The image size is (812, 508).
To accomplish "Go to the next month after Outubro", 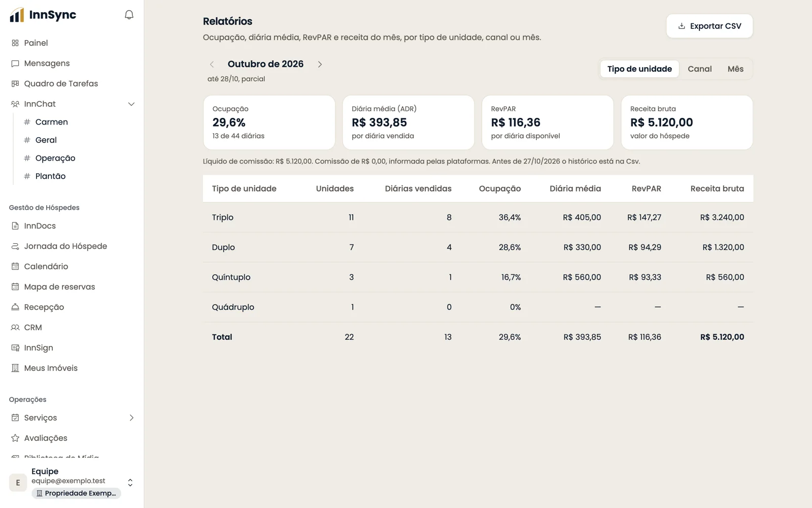I will click(x=320, y=65).
